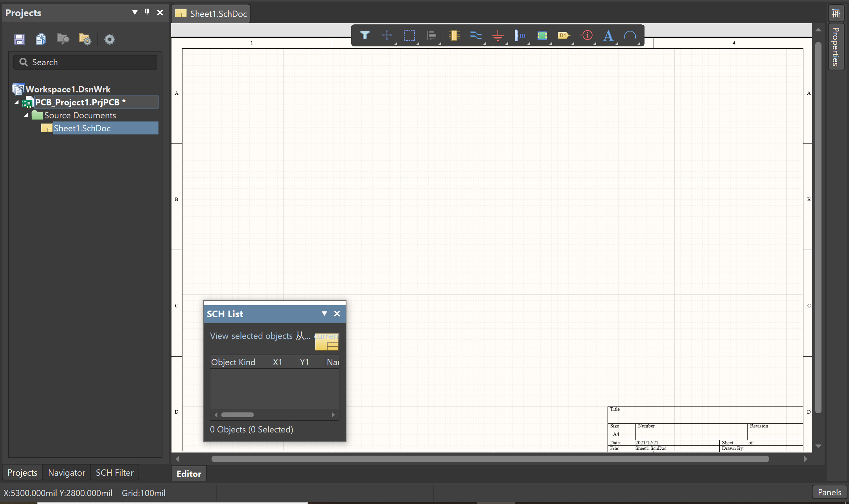849x504 pixels.
Task: Open the Properties side panel
Action: click(836, 46)
